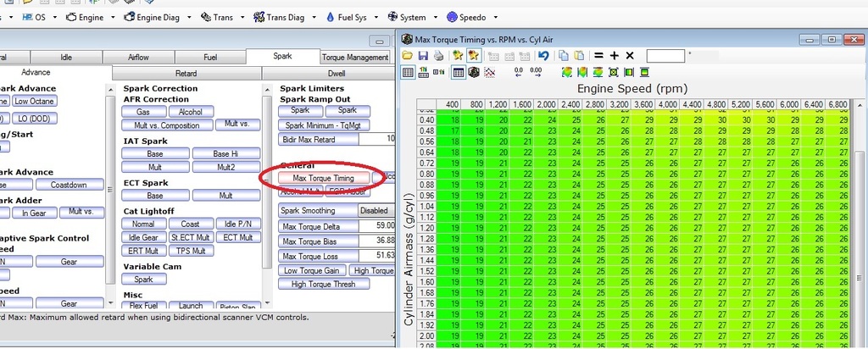
Task: Paste values using the clipboard icon
Action: [579, 55]
